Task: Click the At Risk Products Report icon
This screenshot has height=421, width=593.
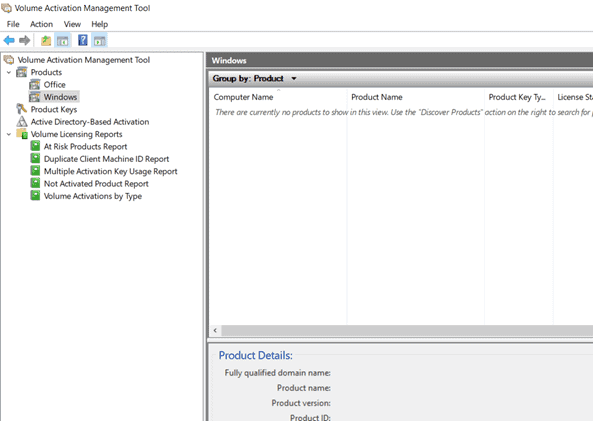Action: (35, 146)
